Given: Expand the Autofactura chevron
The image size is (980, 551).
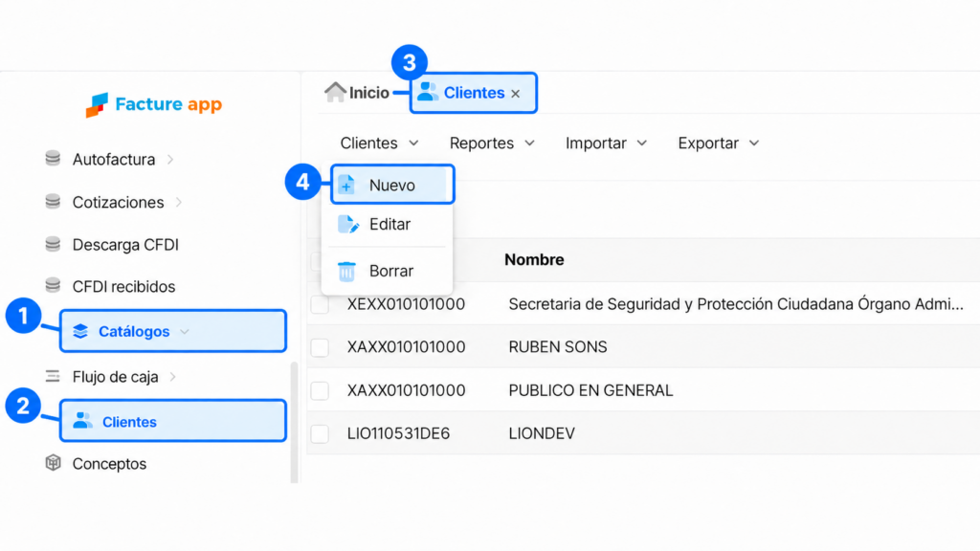Looking at the screenshot, I should pyautogui.click(x=170, y=160).
